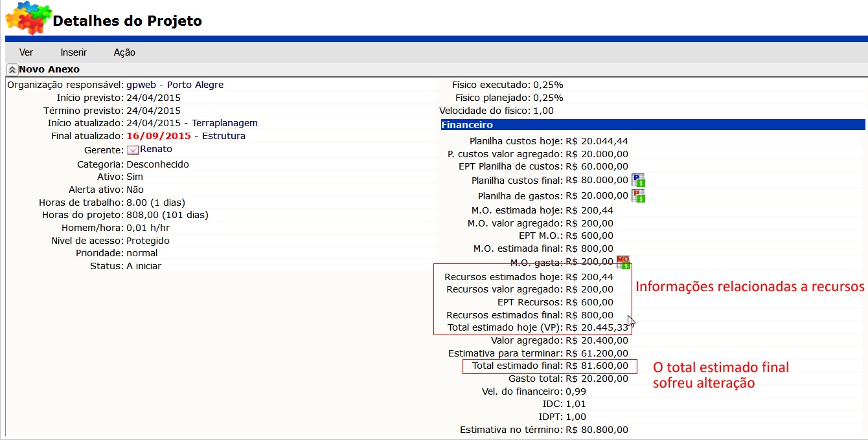
Task: Open manager Renato's link
Action: pos(156,149)
